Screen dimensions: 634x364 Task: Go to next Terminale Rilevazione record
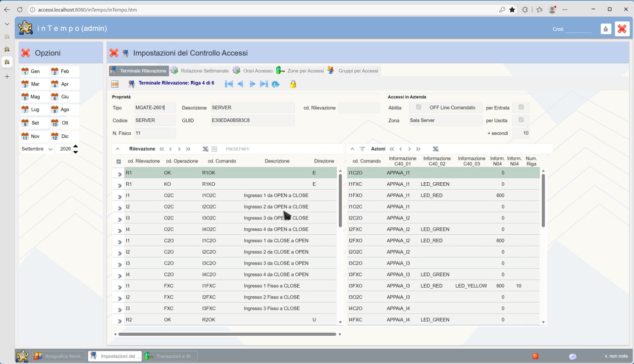[253, 84]
